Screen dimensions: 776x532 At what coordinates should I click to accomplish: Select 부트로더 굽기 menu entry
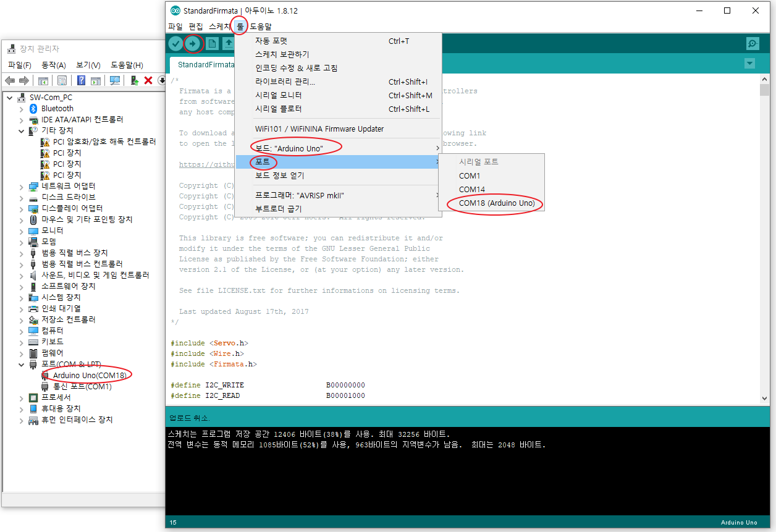pos(339,209)
